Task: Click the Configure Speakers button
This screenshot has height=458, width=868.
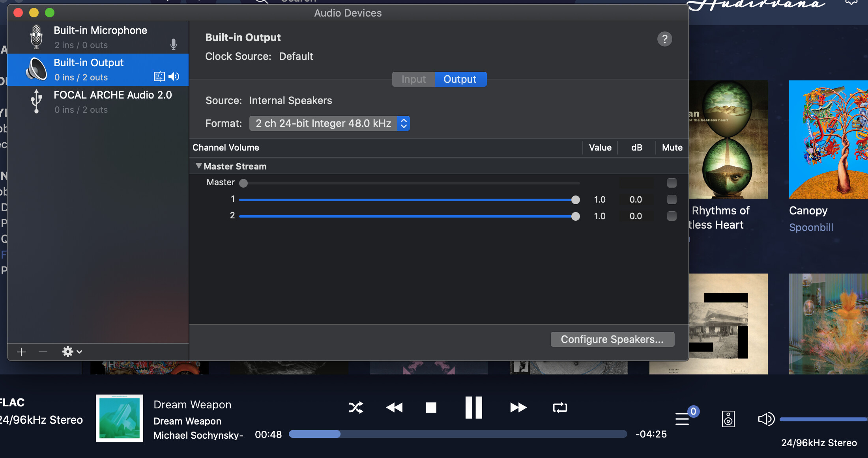Action: tap(612, 339)
